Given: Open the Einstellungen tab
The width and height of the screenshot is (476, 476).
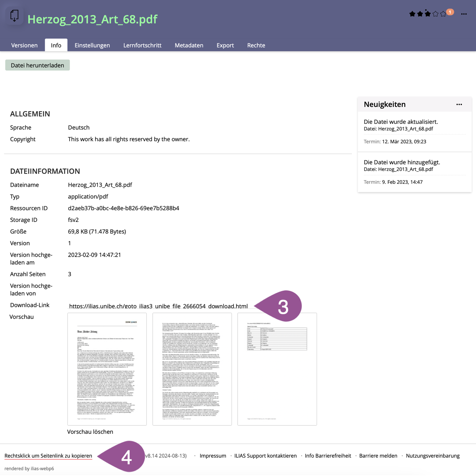Looking at the screenshot, I should (x=92, y=45).
